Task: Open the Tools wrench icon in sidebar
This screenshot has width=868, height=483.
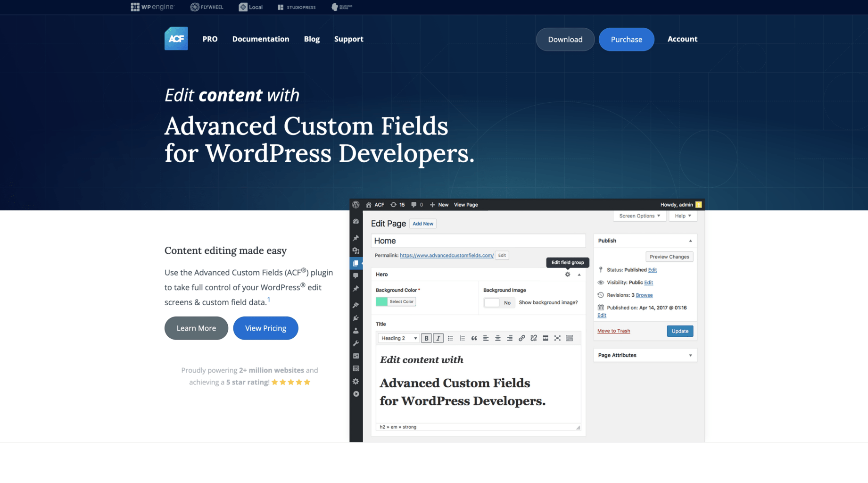Action: point(356,343)
